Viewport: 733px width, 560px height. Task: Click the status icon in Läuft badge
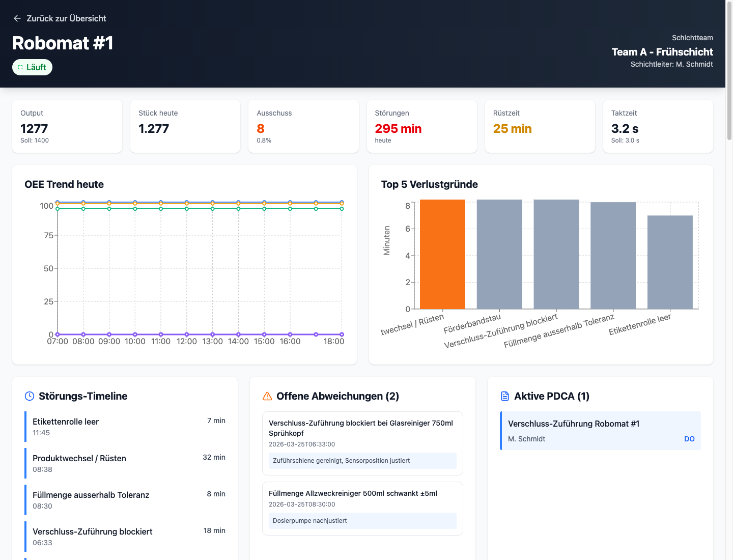20,67
